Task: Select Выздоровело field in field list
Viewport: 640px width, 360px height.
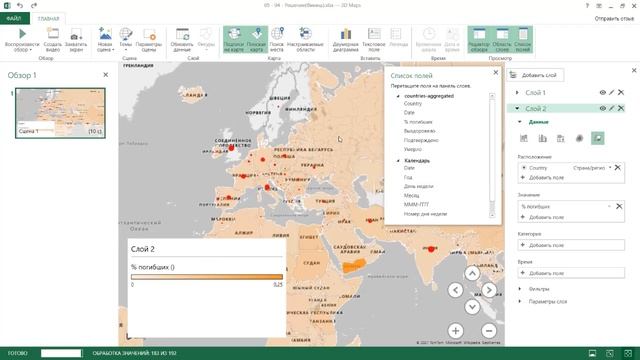Action: 420,131
